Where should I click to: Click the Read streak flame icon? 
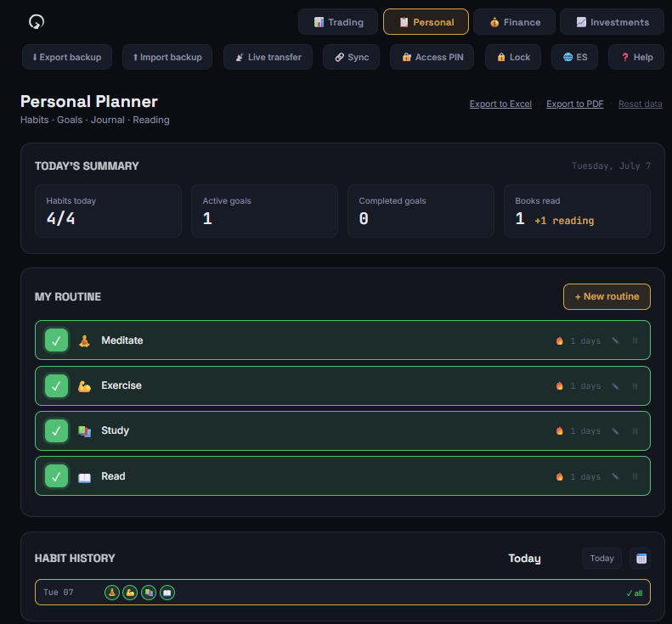click(559, 476)
